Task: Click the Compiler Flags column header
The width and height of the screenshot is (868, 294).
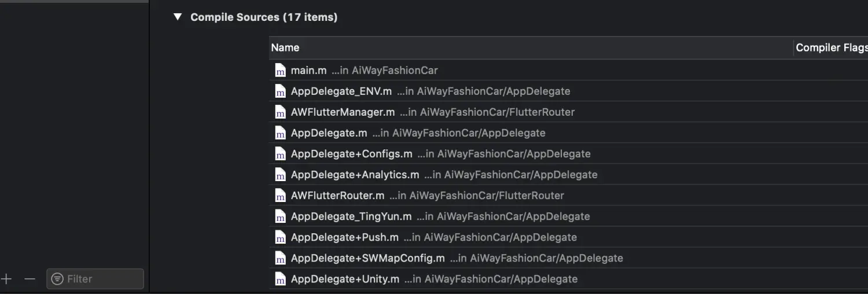Action: 831,48
